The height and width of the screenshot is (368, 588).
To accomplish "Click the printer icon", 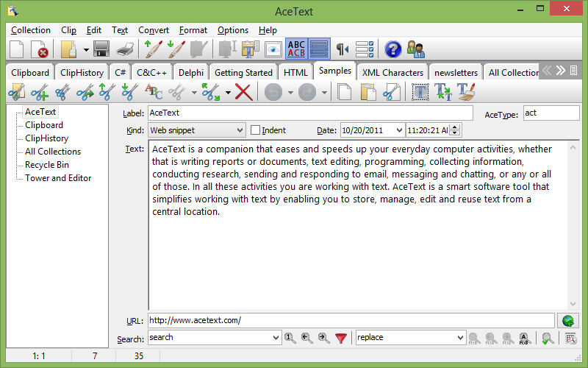I will pyautogui.click(x=125, y=49).
